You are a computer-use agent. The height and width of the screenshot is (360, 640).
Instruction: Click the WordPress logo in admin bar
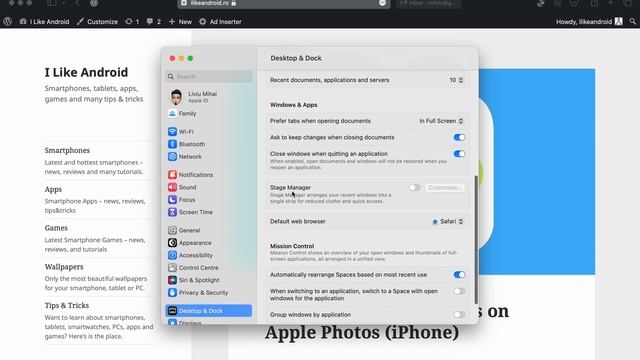click(x=8, y=22)
